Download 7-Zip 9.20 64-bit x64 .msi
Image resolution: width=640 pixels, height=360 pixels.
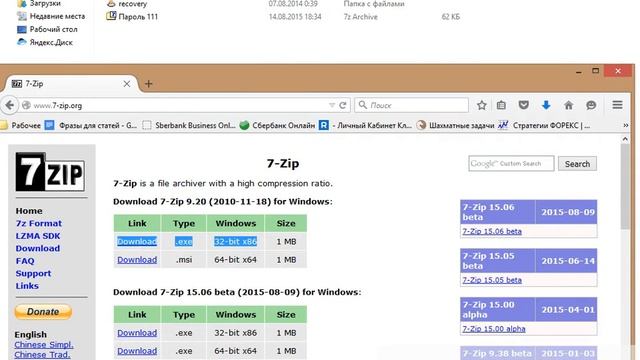pyautogui.click(x=137, y=260)
